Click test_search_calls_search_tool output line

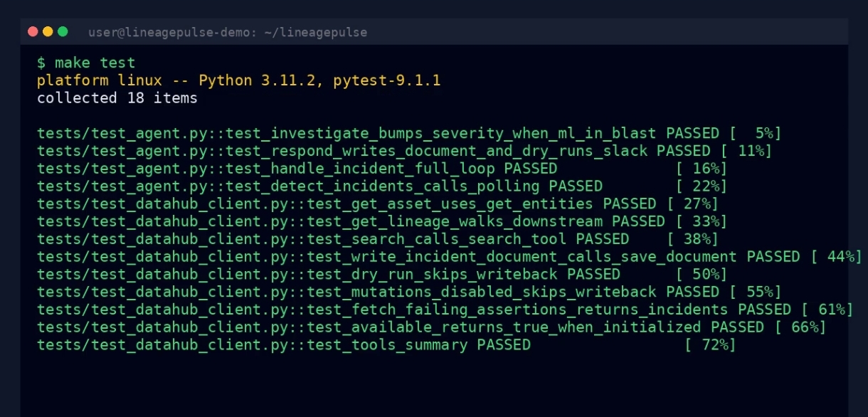pos(378,239)
